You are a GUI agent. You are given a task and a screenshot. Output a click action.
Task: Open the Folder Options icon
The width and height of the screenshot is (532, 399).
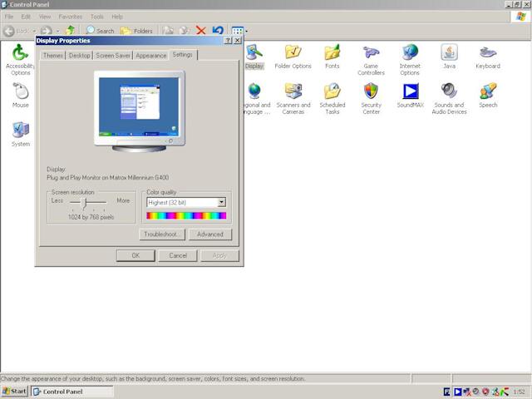click(x=293, y=57)
